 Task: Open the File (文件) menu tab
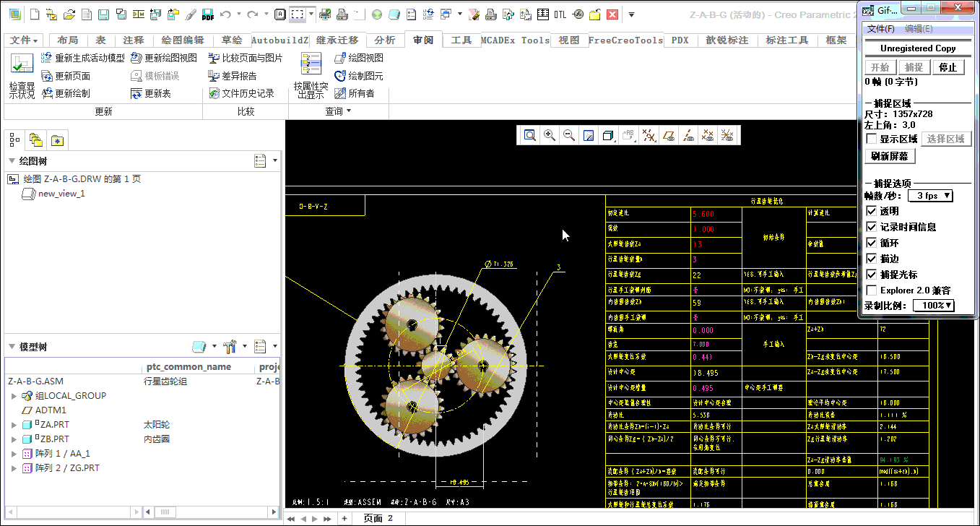[24, 40]
